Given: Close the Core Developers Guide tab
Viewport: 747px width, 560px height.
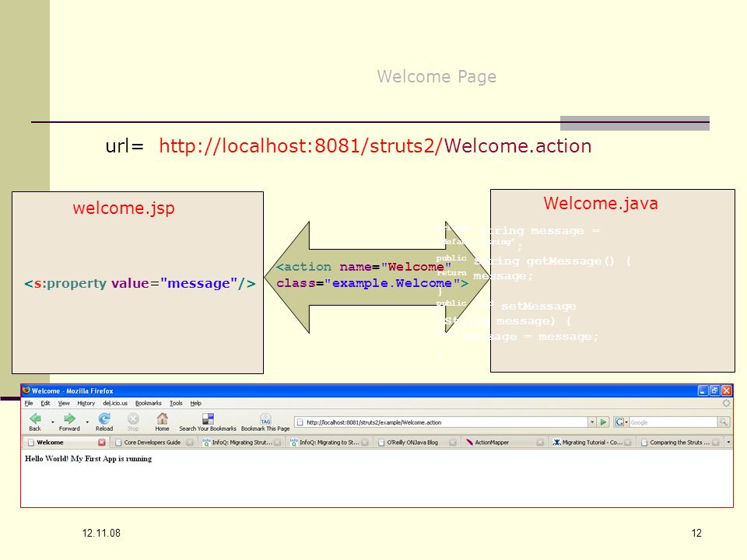Looking at the screenshot, I should [190, 443].
